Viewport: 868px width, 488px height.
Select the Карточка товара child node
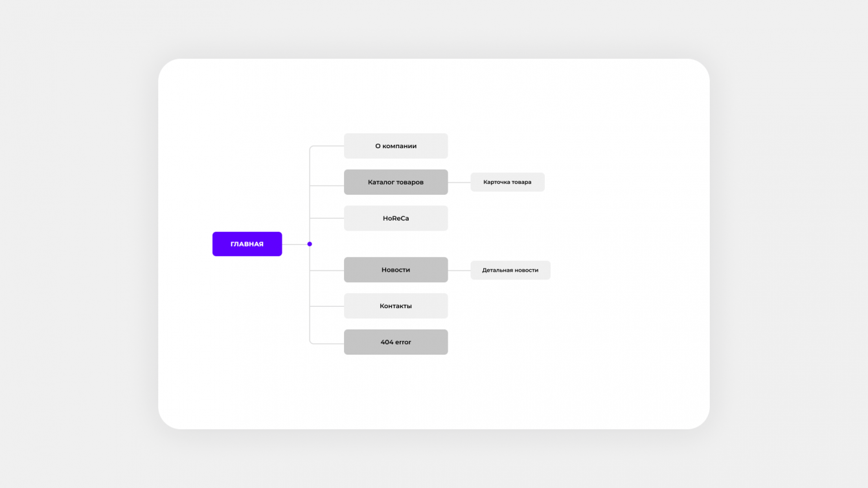(507, 183)
